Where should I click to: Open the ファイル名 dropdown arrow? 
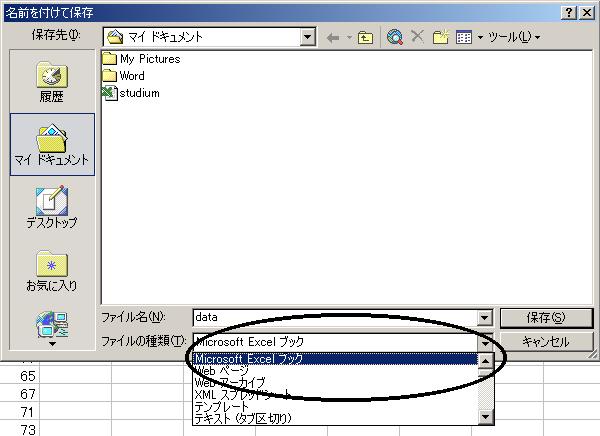(x=485, y=317)
